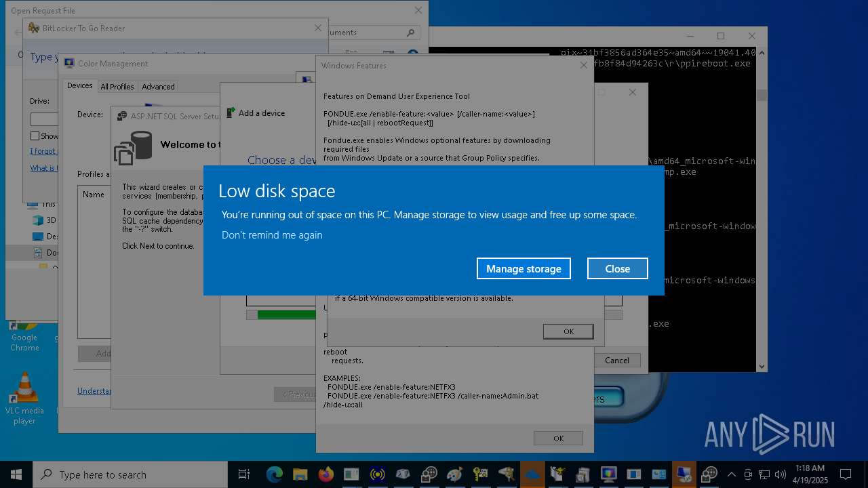This screenshot has height=488, width=868.
Task: Launch Microsoft Edge from the taskbar
Action: [x=274, y=474]
